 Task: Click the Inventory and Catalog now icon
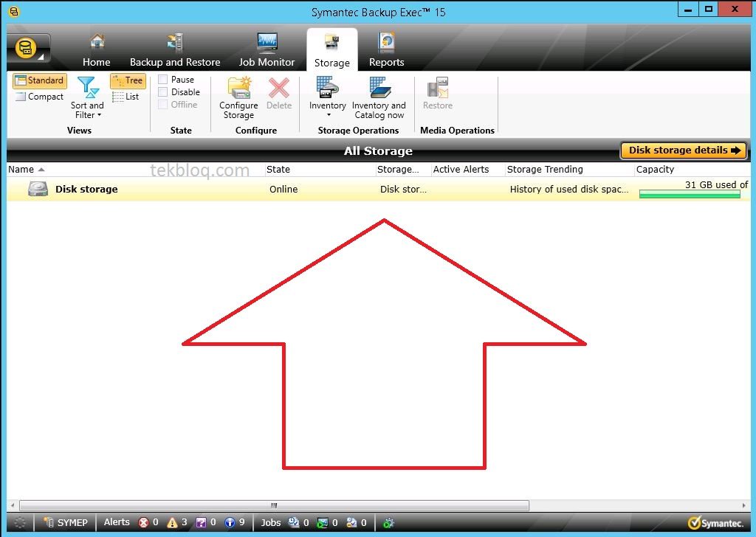click(379, 87)
